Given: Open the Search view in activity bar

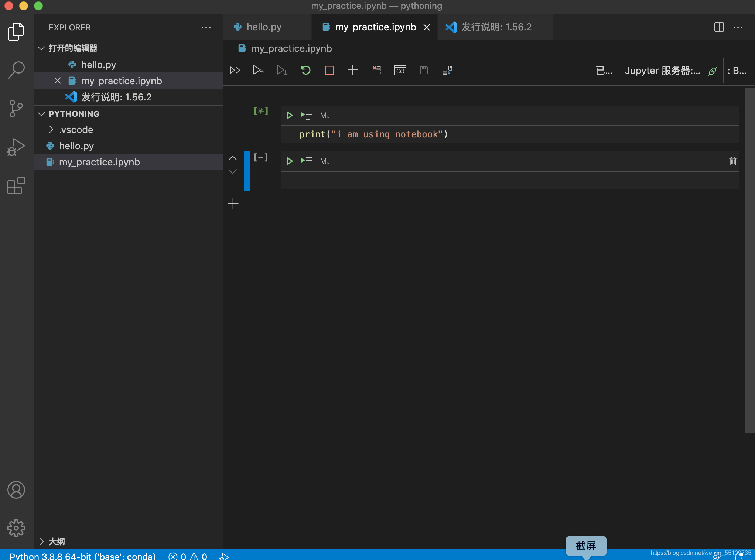Looking at the screenshot, I should [16, 69].
